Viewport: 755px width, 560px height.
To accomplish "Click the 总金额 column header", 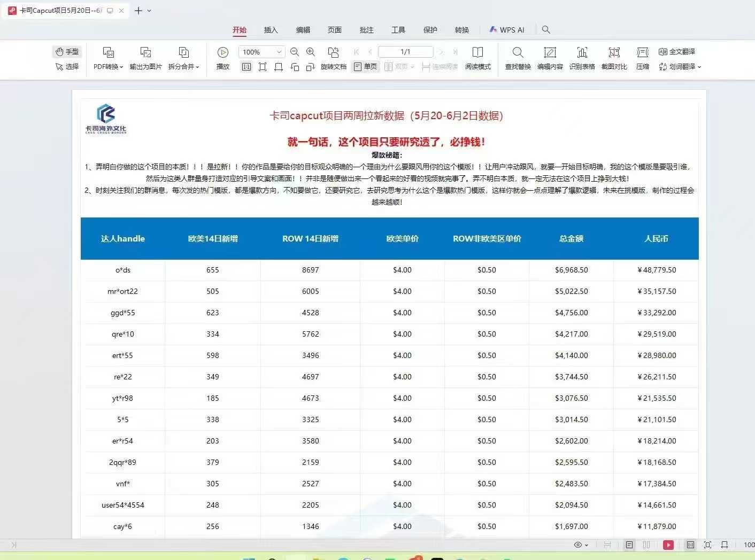I will coord(572,239).
